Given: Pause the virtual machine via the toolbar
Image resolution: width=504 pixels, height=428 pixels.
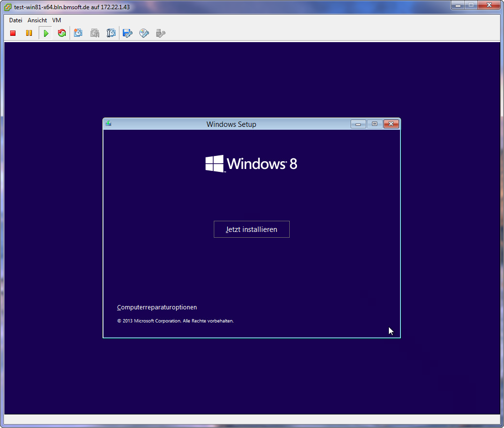Looking at the screenshot, I should 29,33.
